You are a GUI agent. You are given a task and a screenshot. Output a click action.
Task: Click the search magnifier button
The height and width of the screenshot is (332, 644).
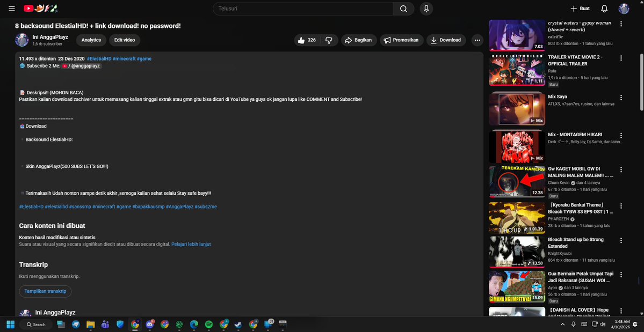tap(403, 9)
